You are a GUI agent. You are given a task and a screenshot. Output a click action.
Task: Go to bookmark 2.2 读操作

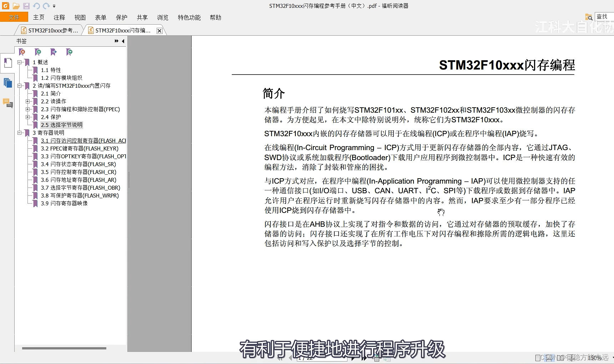[54, 101]
